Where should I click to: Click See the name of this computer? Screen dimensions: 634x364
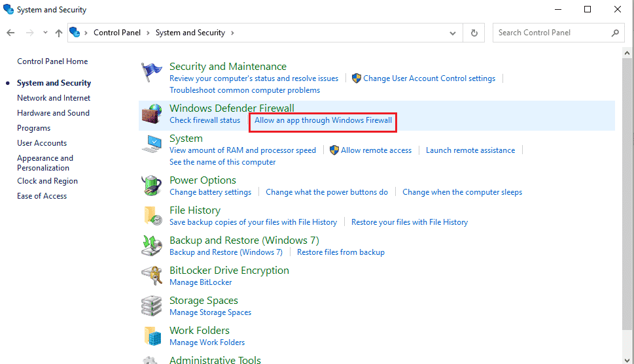click(222, 162)
